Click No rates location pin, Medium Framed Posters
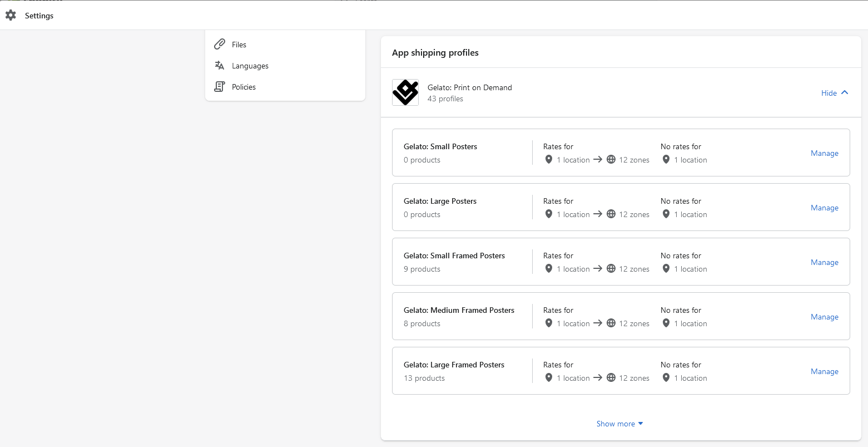 666,323
